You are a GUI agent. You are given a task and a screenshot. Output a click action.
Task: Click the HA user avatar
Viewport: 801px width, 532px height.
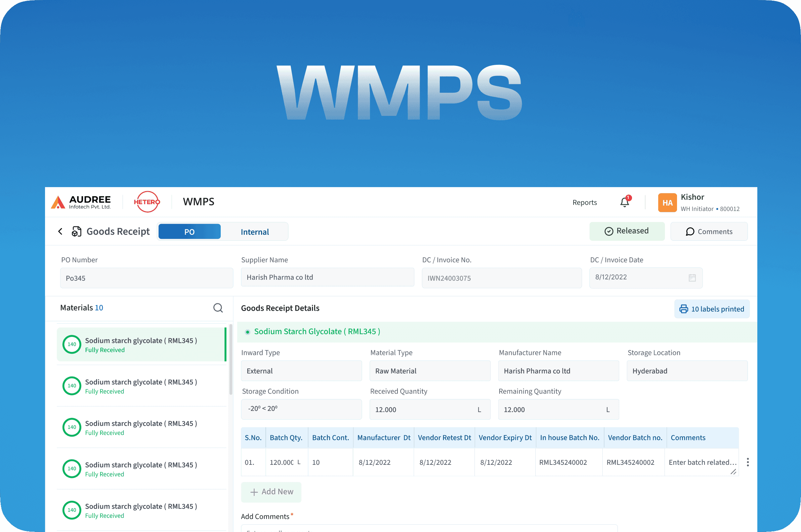point(667,203)
